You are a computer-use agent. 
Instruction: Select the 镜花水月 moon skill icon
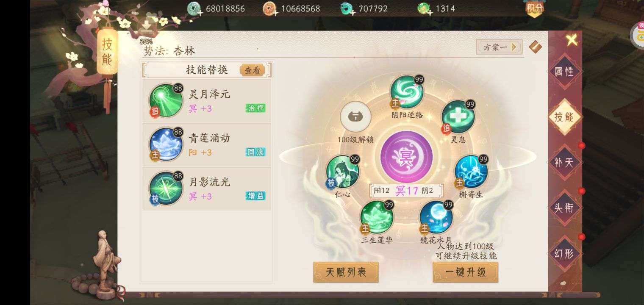(436, 217)
